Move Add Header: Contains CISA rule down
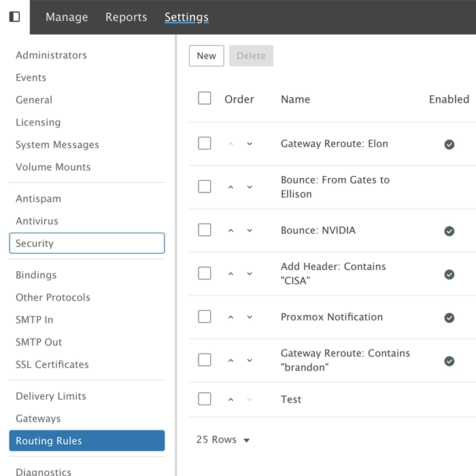Image resolution: width=476 pixels, height=476 pixels. (250, 274)
